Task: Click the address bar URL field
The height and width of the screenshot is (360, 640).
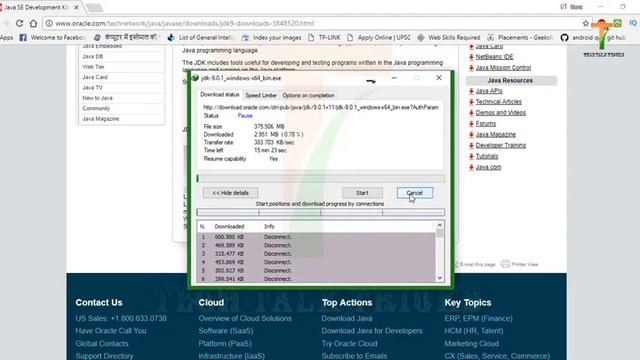Action: tap(314, 23)
